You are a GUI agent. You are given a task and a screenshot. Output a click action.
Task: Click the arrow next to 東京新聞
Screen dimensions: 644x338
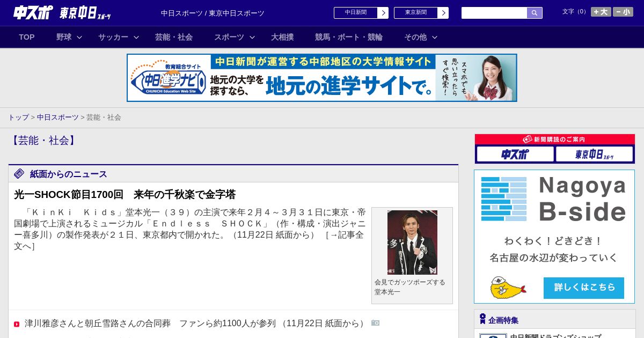click(443, 13)
